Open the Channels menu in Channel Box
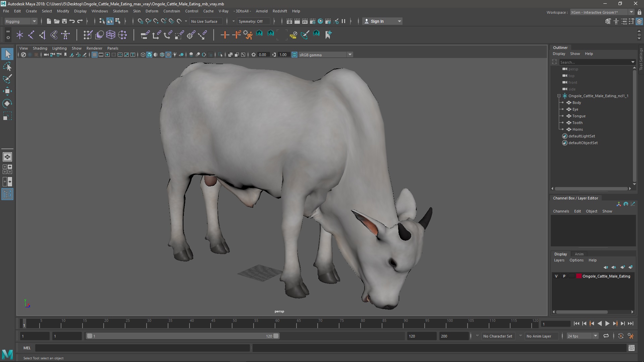Image resolution: width=644 pixels, height=362 pixels. (x=561, y=211)
